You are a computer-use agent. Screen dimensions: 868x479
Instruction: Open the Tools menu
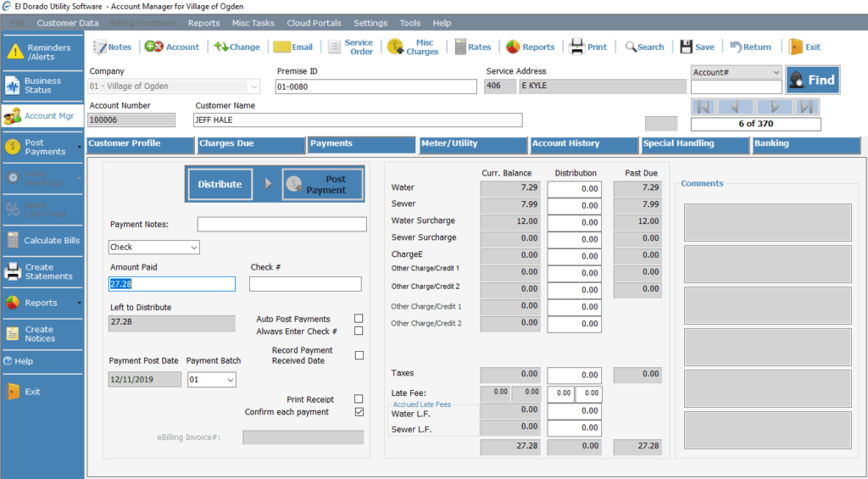410,23
